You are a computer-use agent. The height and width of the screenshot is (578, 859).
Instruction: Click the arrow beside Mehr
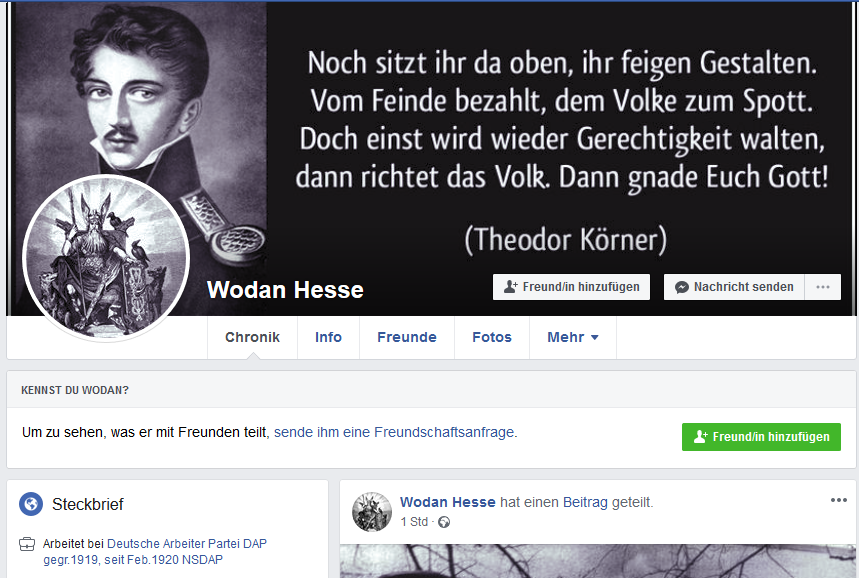coord(594,338)
